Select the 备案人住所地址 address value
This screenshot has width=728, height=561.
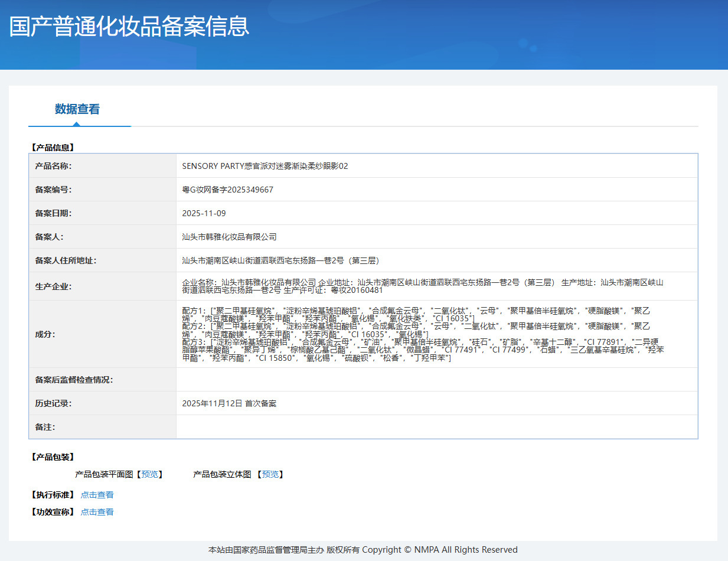pyautogui.click(x=280, y=260)
